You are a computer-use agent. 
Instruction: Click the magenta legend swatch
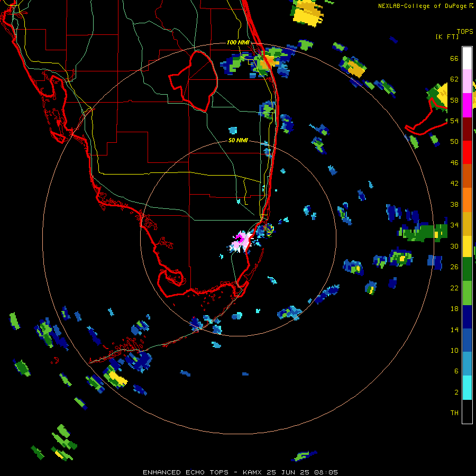click(x=467, y=105)
